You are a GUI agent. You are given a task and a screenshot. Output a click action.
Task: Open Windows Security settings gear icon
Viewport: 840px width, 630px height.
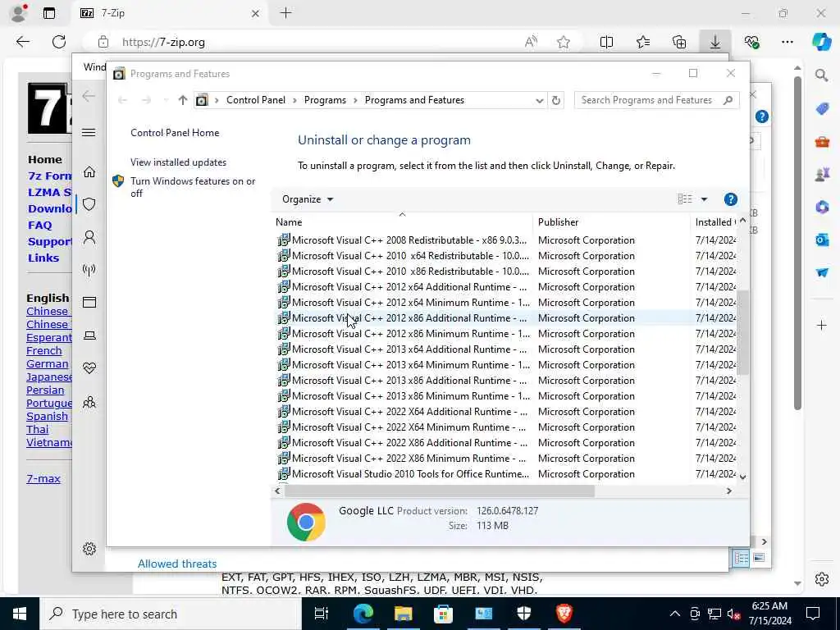(x=89, y=549)
